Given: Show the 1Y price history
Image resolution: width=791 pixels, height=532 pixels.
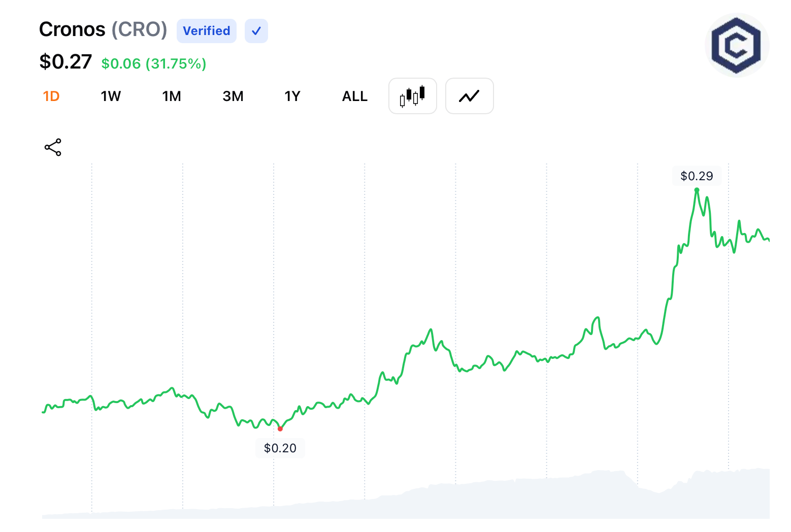Looking at the screenshot, I should point(292,96).
